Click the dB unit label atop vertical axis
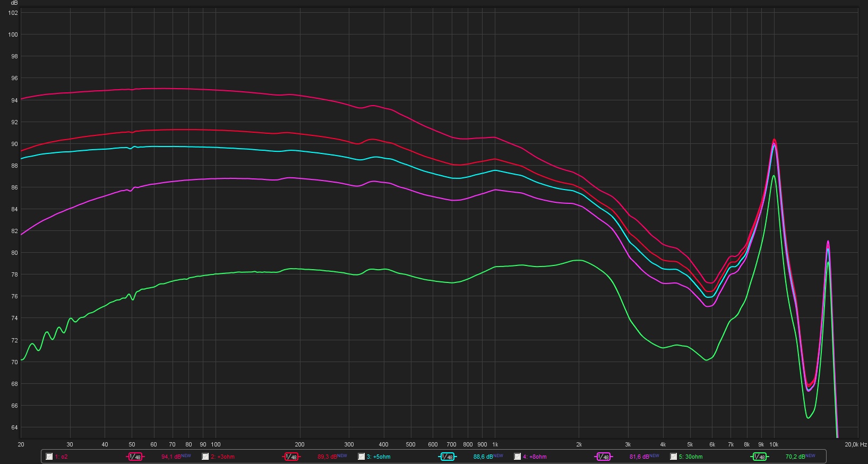868x464 pixels. pyautogui.click(x=14, y=3)
